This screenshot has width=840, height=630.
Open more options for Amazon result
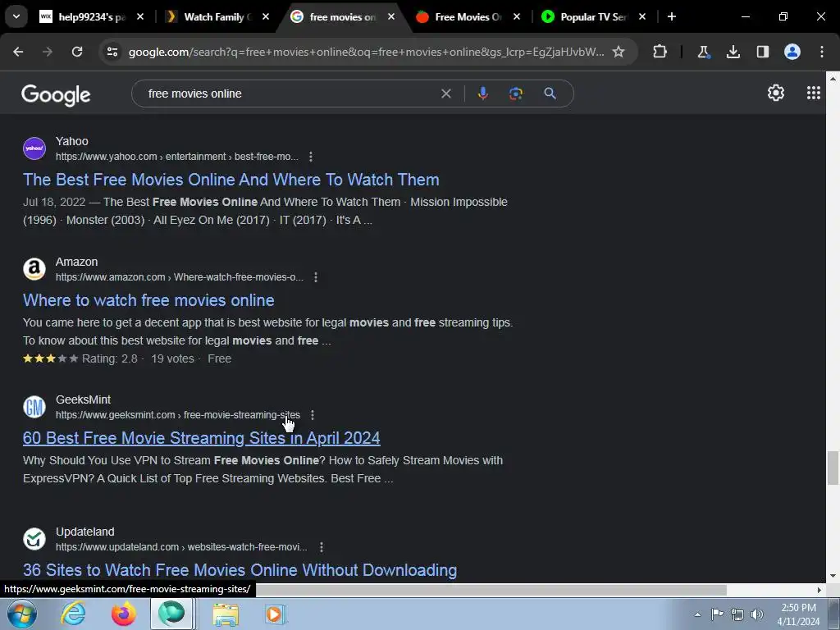[x=316, y=277]
